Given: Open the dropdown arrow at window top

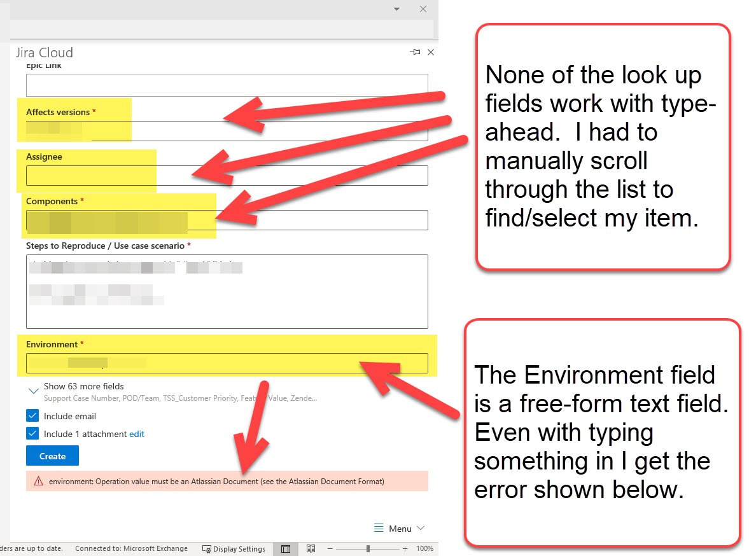Looking at the screenshot, I should tap(397, 9).
